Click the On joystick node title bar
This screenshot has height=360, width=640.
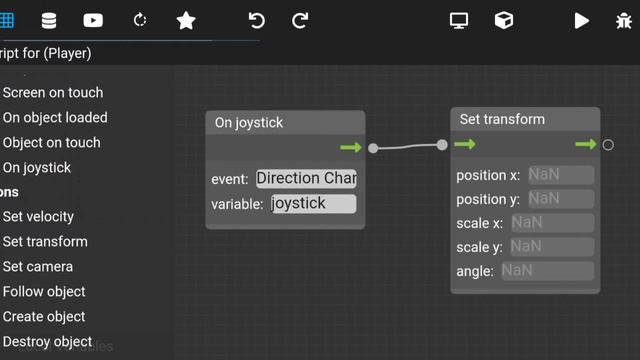coord(285,122)
